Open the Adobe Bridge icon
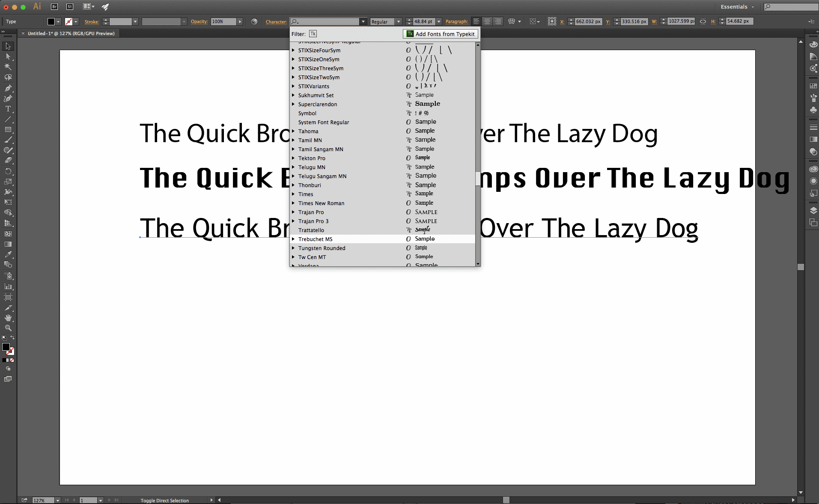Image resolution: width=819 pixels, height=504 pixels. [54, 6]
